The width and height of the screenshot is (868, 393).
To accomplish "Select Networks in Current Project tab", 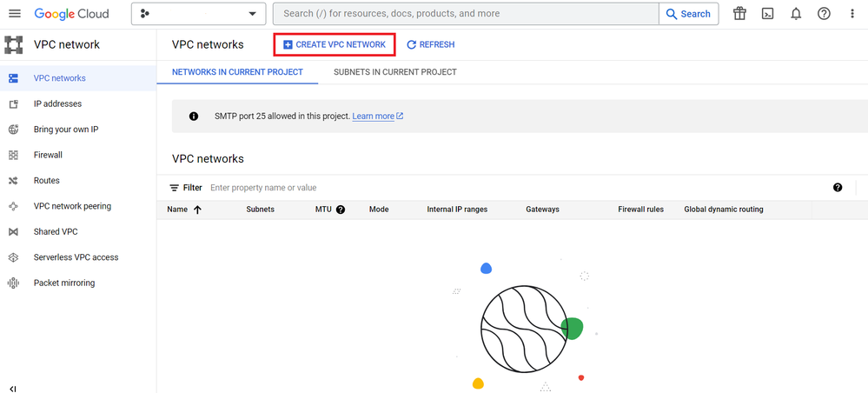I will click(237, 72).
